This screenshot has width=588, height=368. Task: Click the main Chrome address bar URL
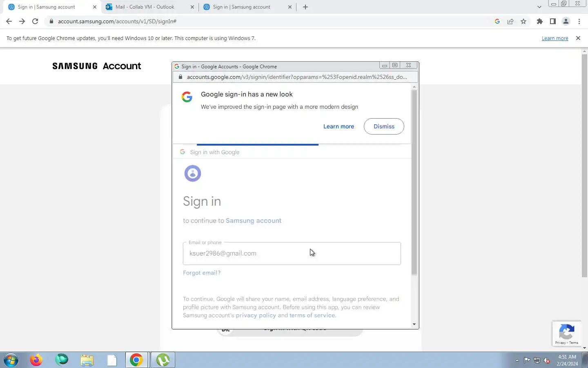tap(117, 21)
